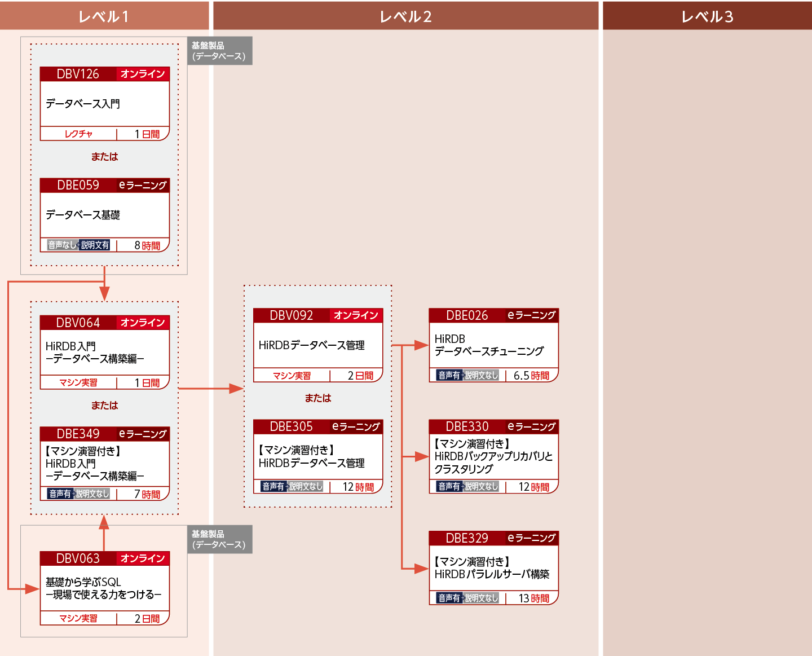Open the DBE059 データベース基礎 course card

(x=105, y=215)
